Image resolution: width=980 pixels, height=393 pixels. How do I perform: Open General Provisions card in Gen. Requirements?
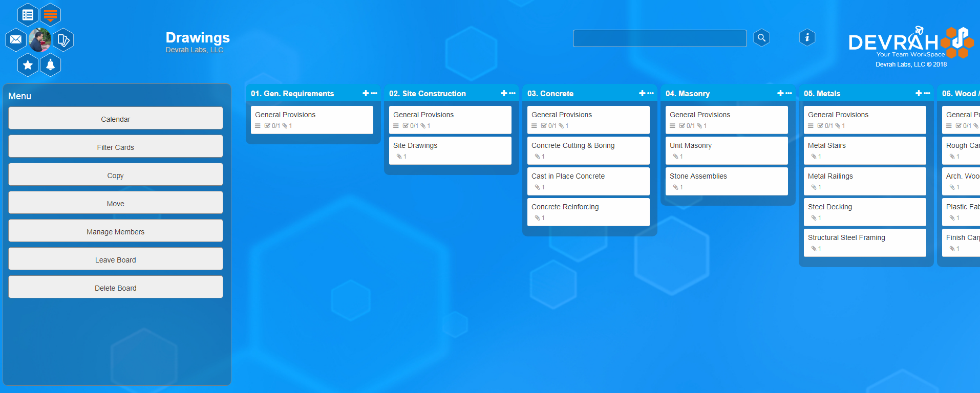[x=312, y=120]
